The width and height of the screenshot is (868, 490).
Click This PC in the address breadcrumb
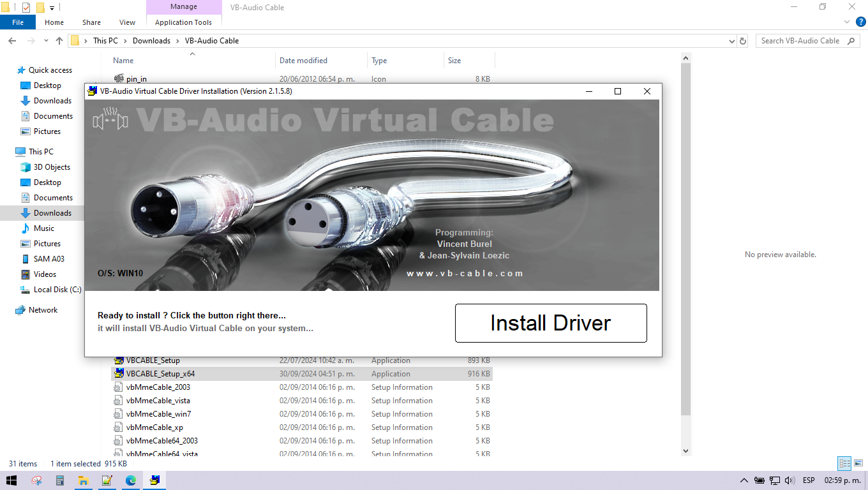[x=105, y=41]
